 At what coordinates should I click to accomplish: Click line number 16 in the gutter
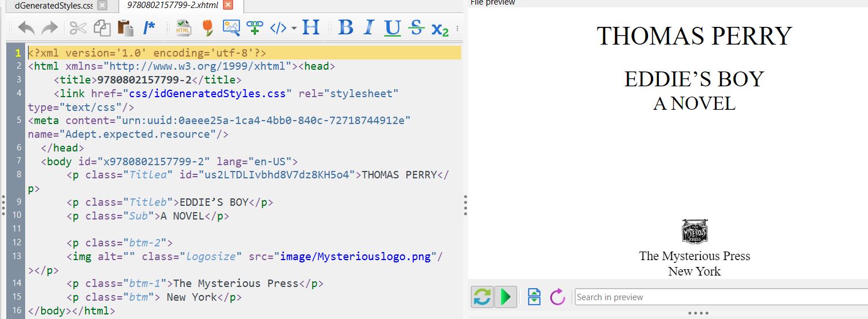pos(18,310)
